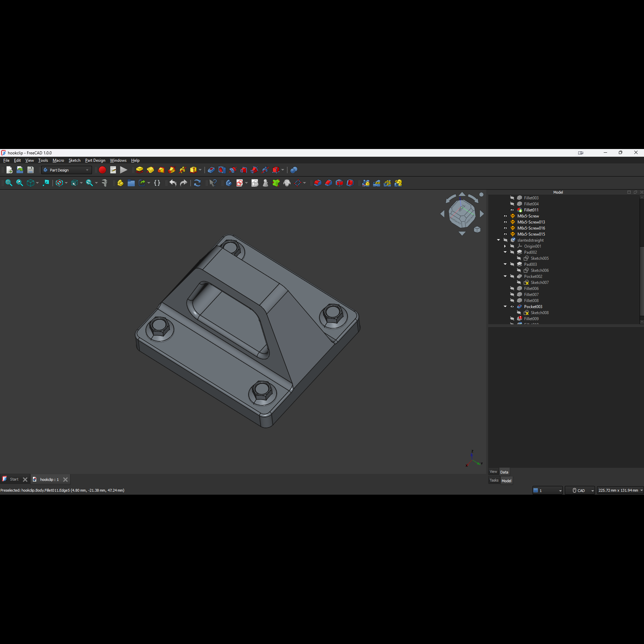Toggle visibility of M6x5-Screw

click(x=505, y=216)
